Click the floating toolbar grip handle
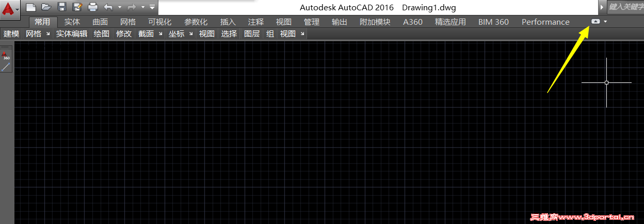Image resolution: width=644 pixels, height=224 pixels. tap(6, 47)
